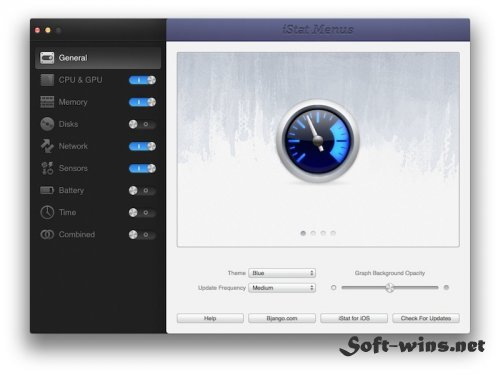Click the Time clock icon

pos(47,212)
